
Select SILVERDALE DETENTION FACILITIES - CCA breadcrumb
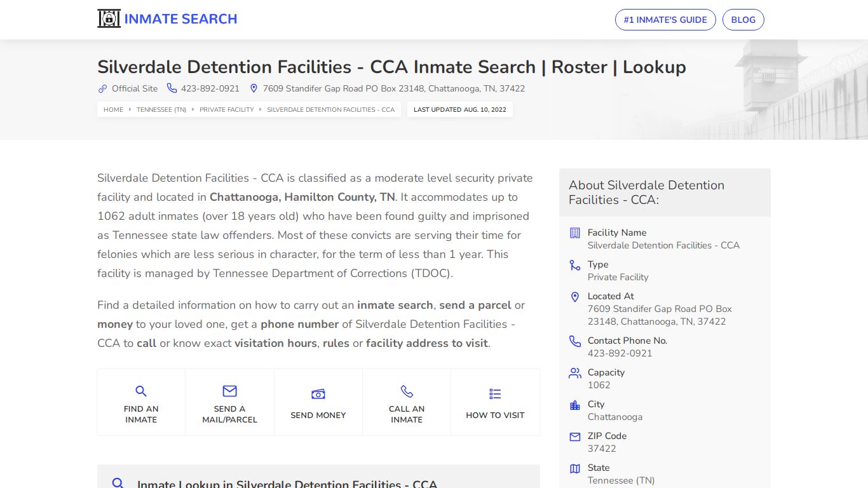330,109
